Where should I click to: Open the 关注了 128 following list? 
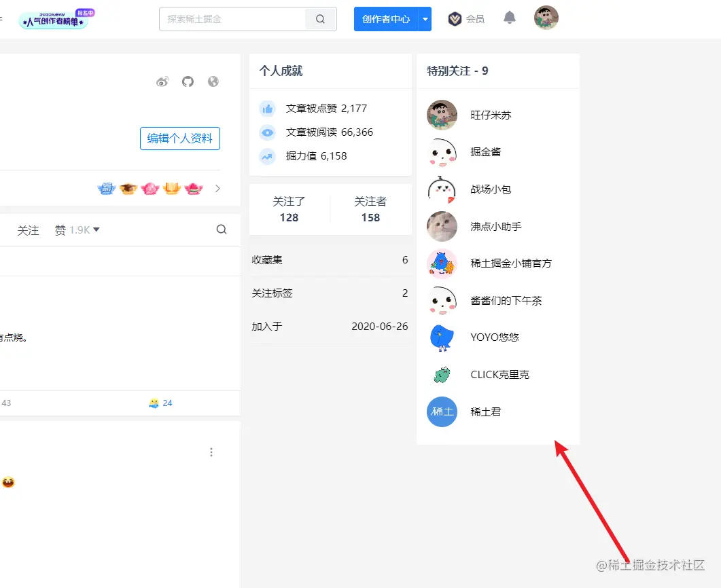pyautogui.click(x=289, y=210)
